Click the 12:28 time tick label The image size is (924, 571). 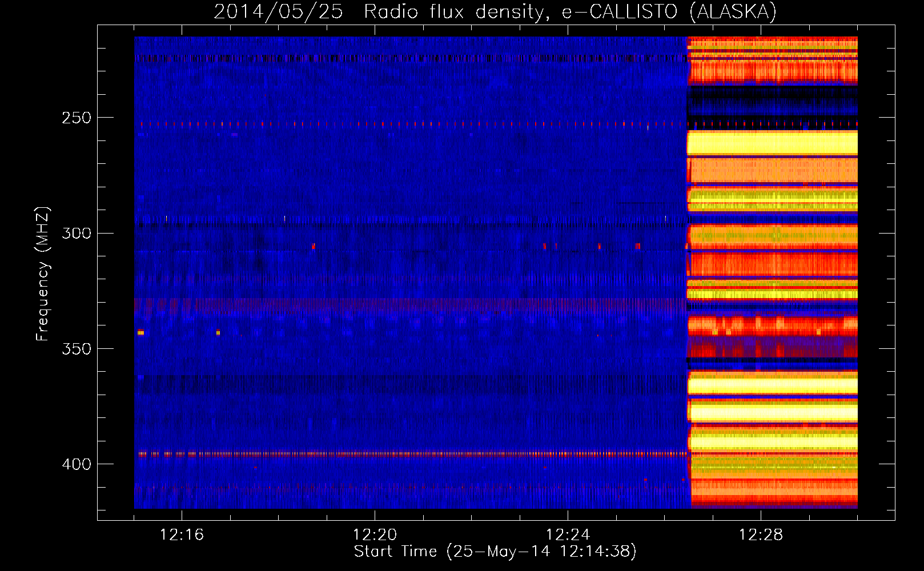pyautogui.click(x=761, y=535)
